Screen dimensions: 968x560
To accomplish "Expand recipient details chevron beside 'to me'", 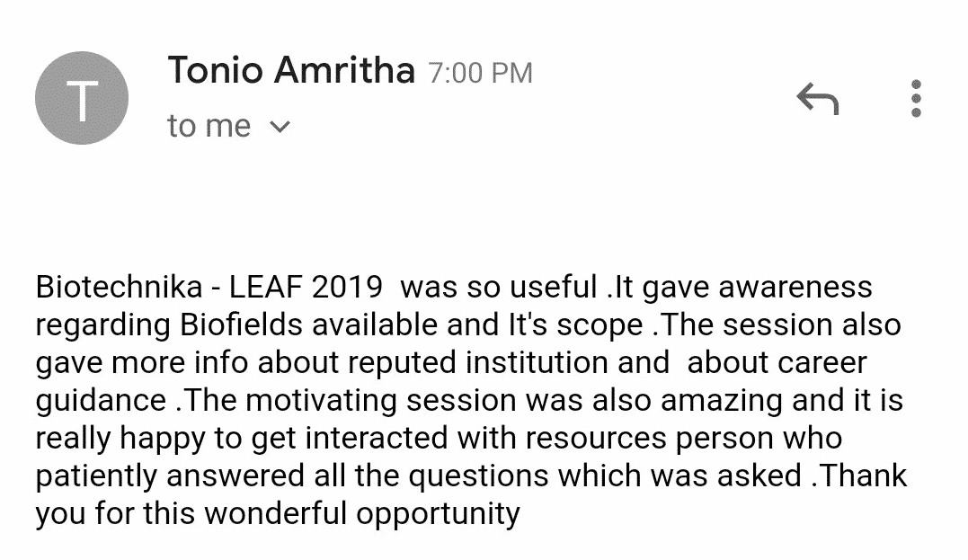I will click(280, 127).
